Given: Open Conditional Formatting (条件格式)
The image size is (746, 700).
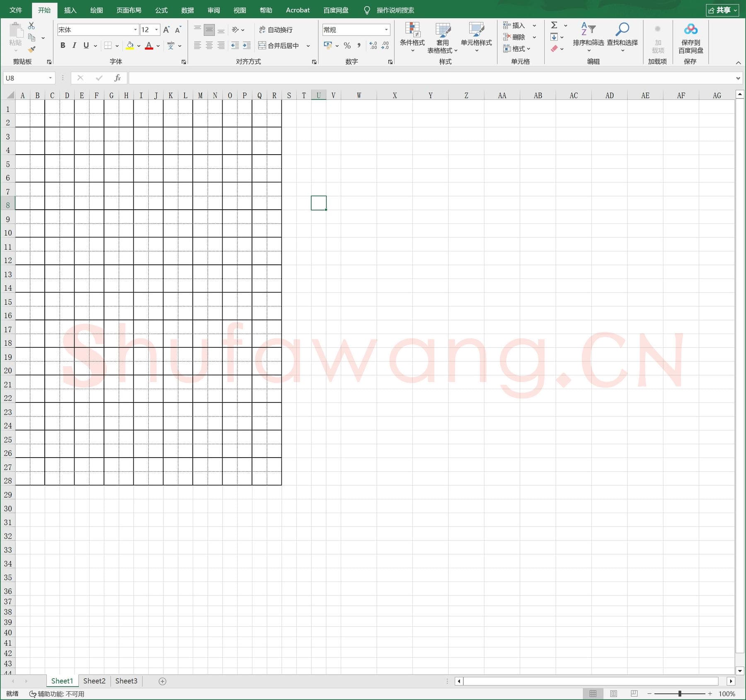Looking at the screenshot, I should 412,37.
